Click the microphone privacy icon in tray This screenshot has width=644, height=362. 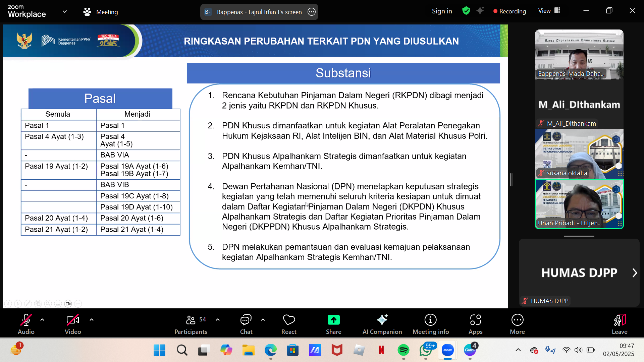pos(550,350)
